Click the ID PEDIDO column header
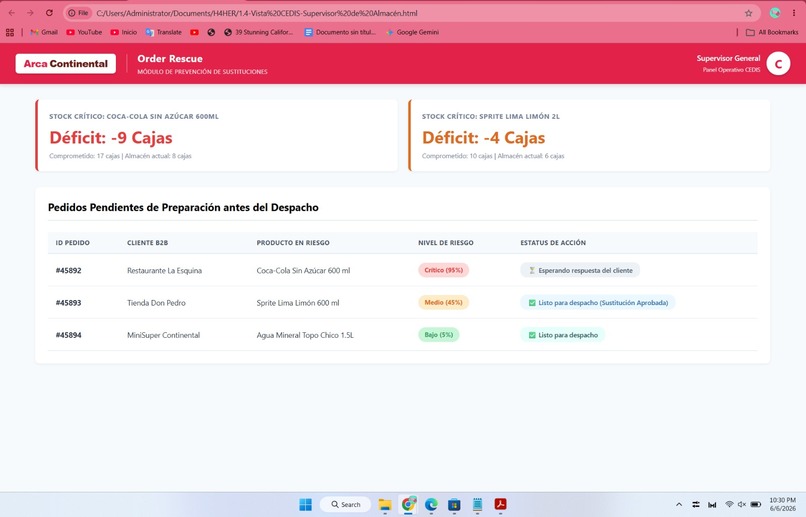The width and height of the screenshot is (806, 517). [x=72, y=243]
